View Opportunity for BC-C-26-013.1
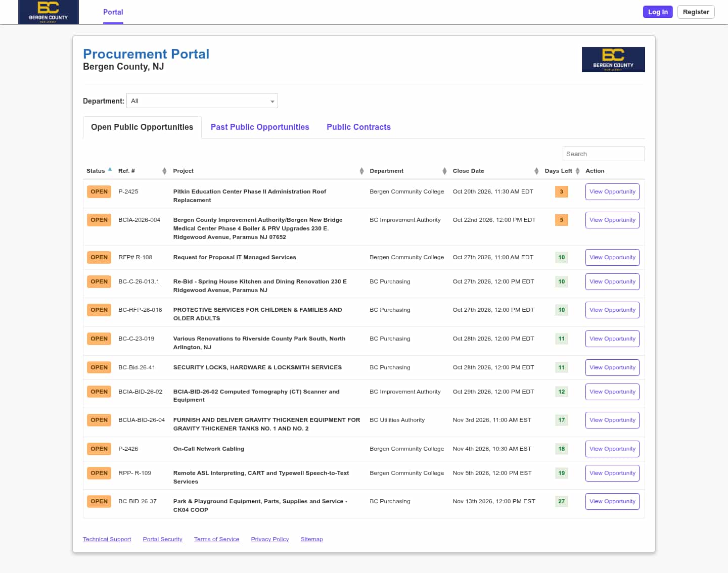 (612, 282)
